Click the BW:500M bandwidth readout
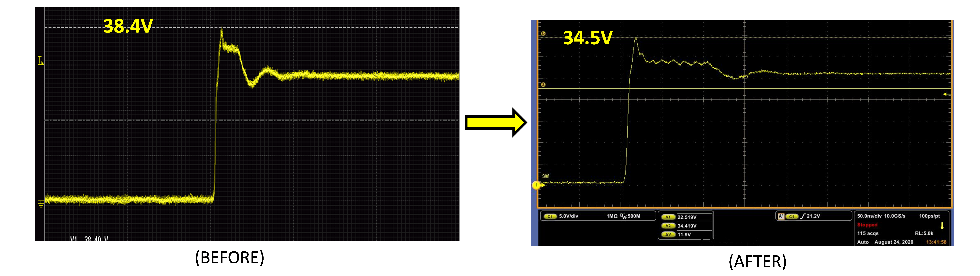 pos(630,216)
